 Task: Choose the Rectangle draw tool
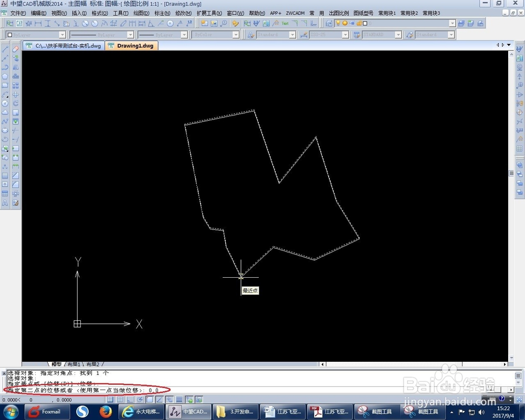pos(5,86)
